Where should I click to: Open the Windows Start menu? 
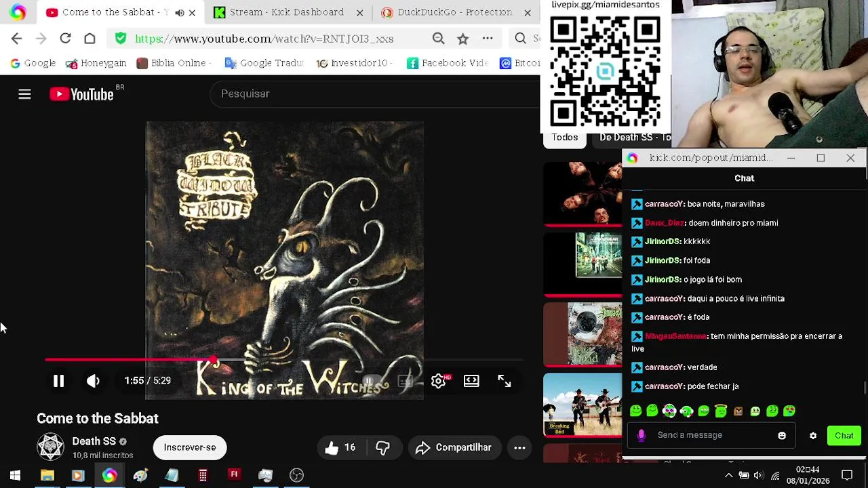pos(15,475)
